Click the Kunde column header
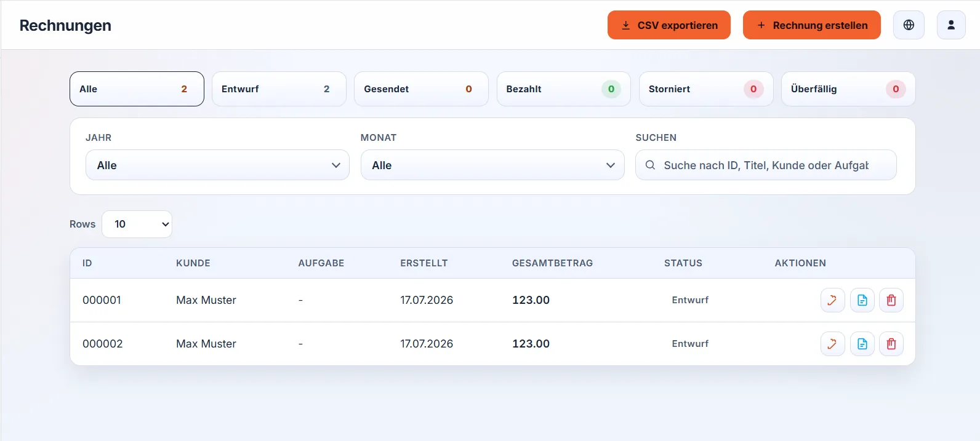980x441 pixels. (193, 263)
